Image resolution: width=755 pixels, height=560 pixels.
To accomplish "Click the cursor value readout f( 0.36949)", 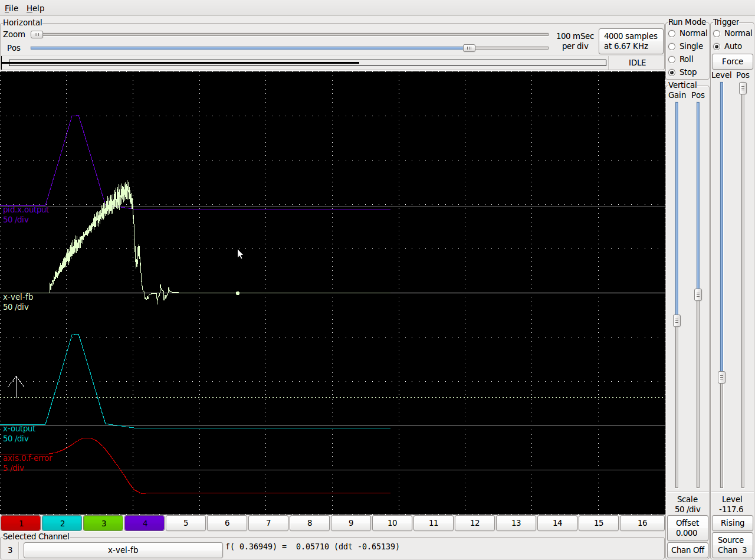I will pyautogui.click(x=313, y=546).
